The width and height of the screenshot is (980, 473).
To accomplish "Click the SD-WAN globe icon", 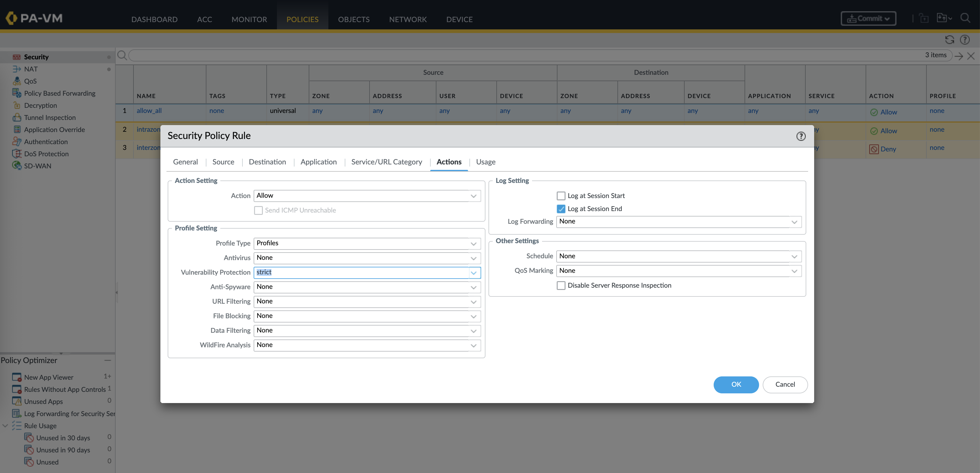I will (x=17, y=166).
